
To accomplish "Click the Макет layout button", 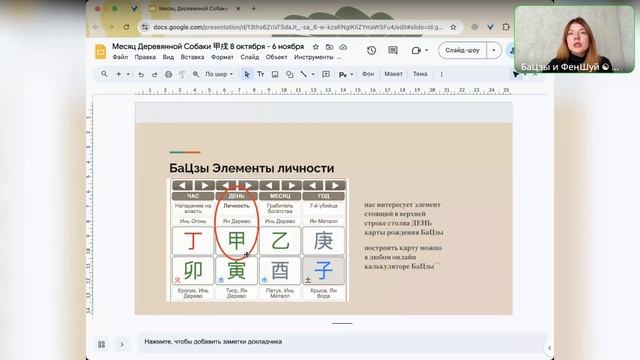I will [393, 74].
